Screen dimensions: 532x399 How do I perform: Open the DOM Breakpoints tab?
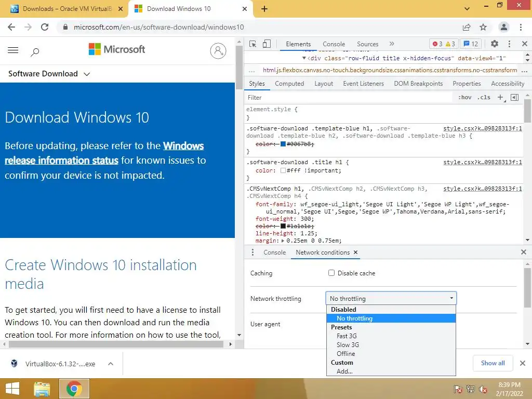[x=418, y=84]
